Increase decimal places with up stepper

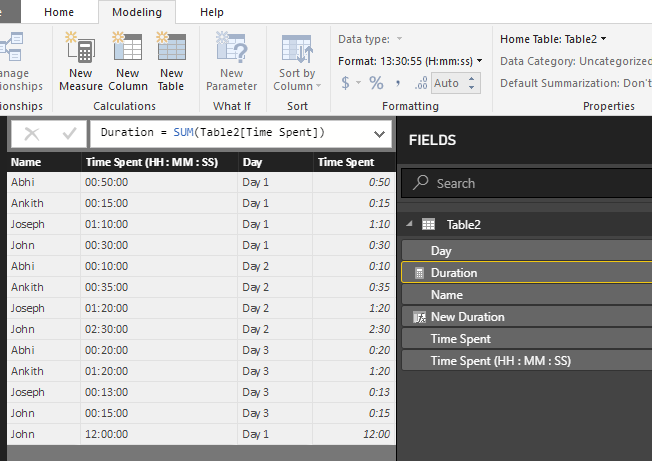[x=472, y=78]
